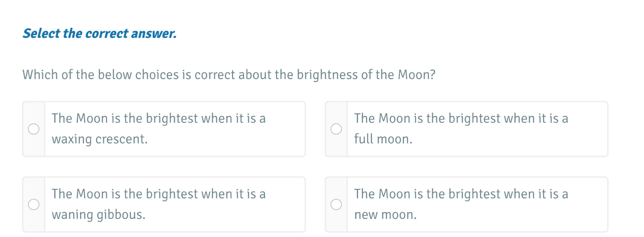
Task: Select the waning gibbous radio button
Action: click(33, 205)
